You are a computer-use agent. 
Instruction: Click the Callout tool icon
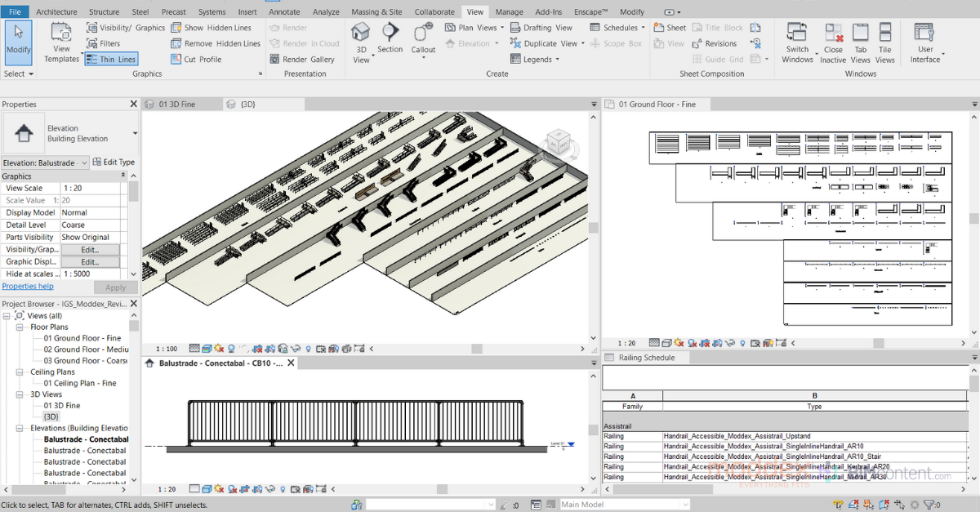pyautogui.click(x=423, y=32)
